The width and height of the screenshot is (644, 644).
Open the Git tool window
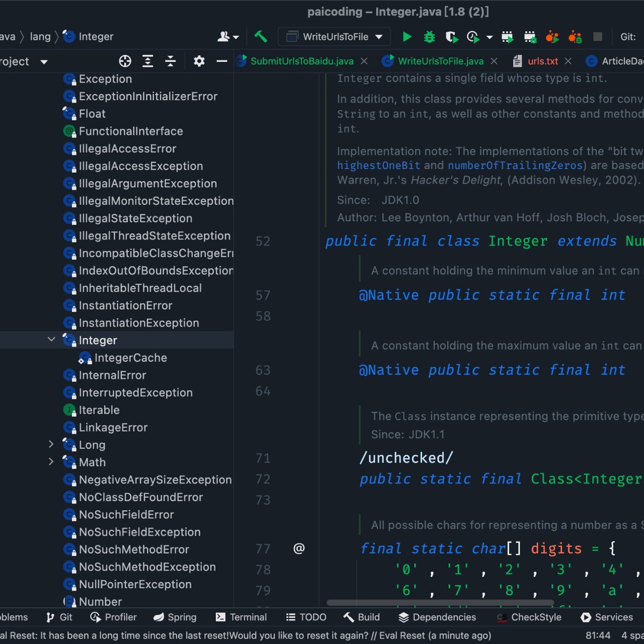pos(59,617)
